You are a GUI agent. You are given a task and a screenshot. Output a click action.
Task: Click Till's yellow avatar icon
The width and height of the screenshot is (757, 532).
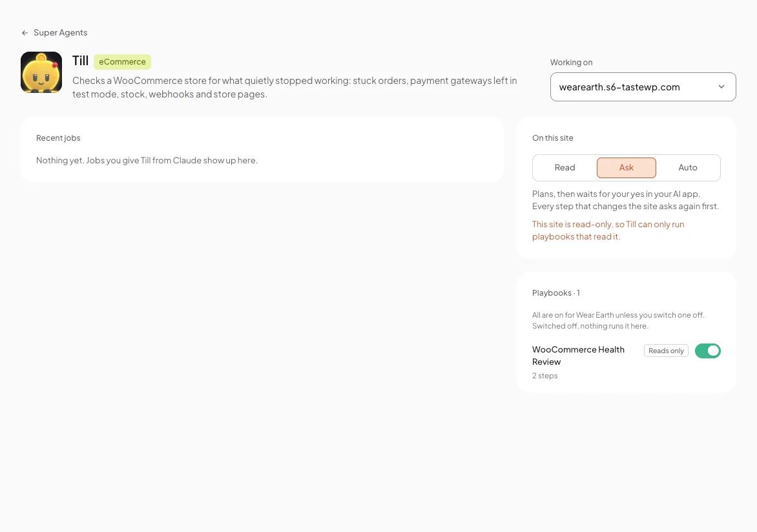tap(41, 72)
